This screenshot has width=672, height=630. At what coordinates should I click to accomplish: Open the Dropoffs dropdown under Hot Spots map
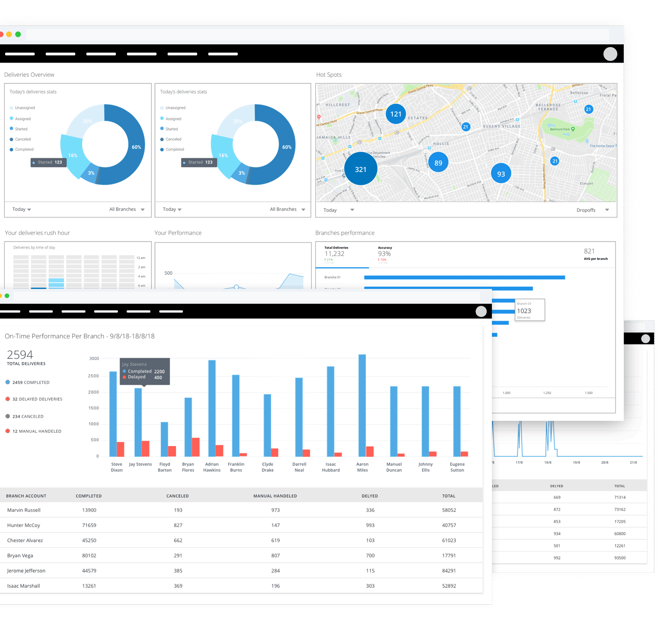pos(593,210)
